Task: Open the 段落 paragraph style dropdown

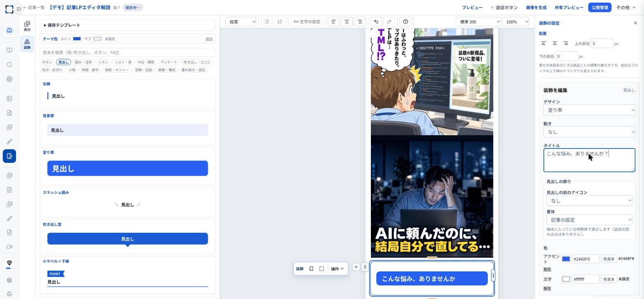Action: (x=241, y=22)
